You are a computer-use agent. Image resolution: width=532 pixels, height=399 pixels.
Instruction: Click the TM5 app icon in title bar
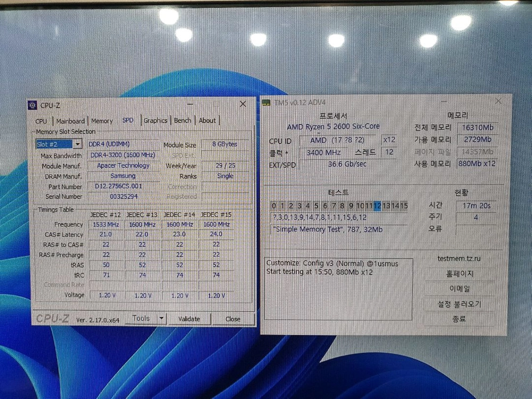267,103
